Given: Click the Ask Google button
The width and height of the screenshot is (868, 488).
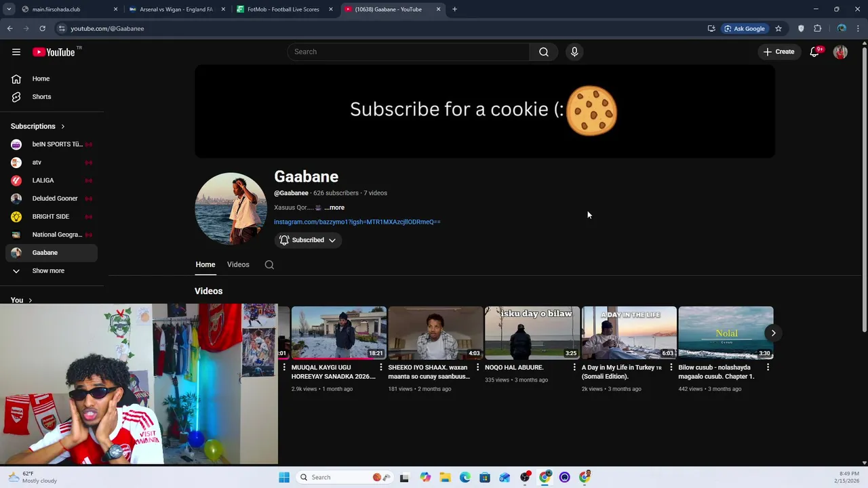Looking at the screenshot, I should pos(744,28).
